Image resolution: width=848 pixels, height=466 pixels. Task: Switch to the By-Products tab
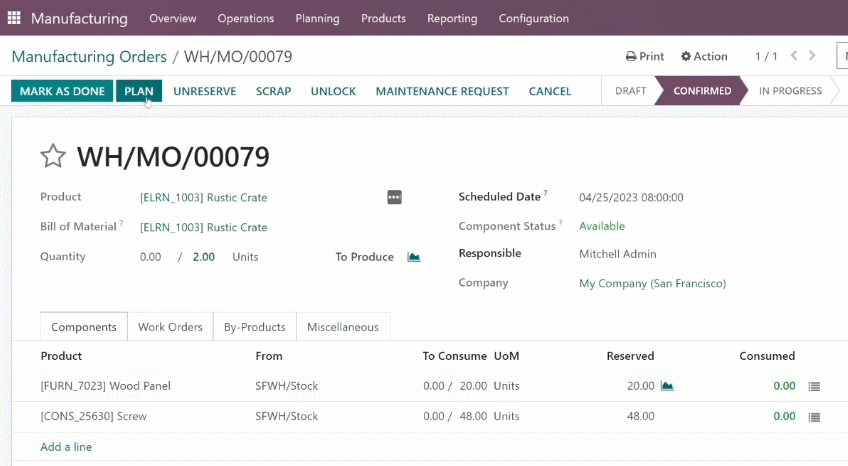coord(255,327)
